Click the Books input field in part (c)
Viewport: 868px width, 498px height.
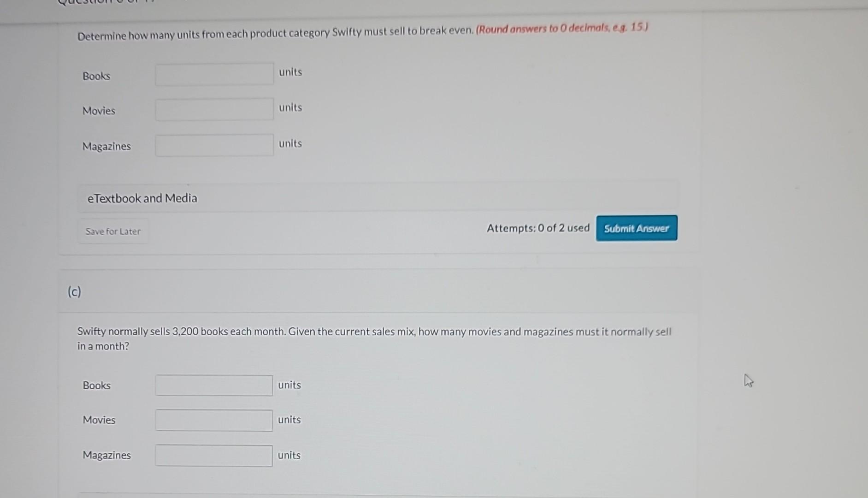coord(213,385)
